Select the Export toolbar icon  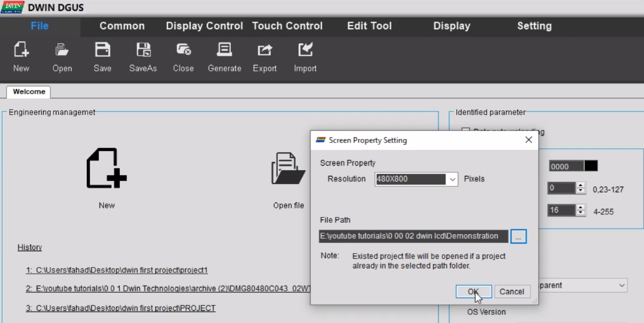(265, 49)
